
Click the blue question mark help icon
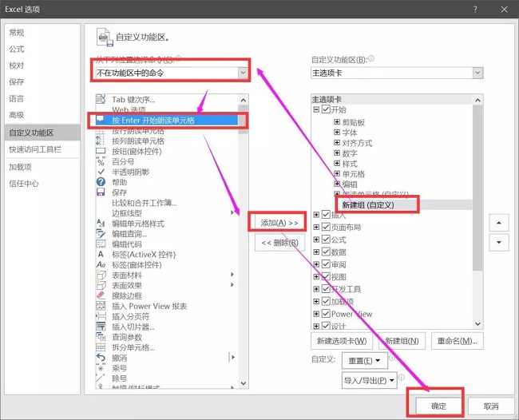click(x=101, y=182)
